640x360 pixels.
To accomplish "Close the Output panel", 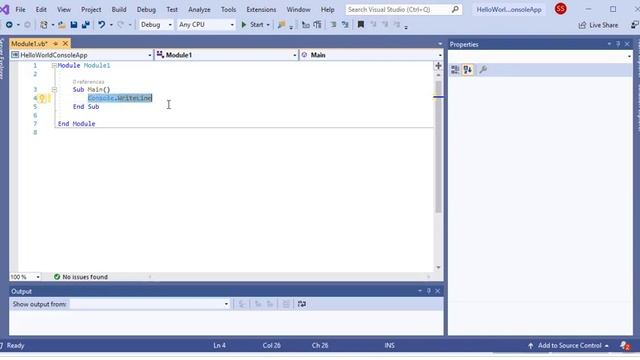I will point(438,291).
